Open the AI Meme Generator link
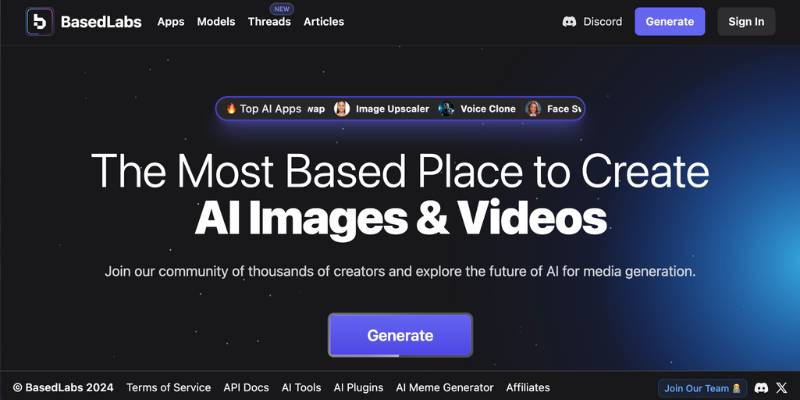This screenshot has height=400, width=800. point(445,388)
